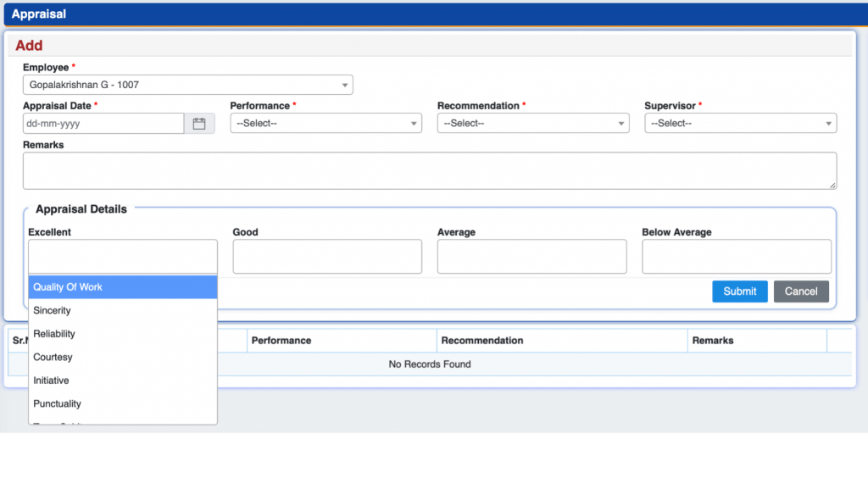
Task: Expand the Performance select dropdown
Action: 325,124
